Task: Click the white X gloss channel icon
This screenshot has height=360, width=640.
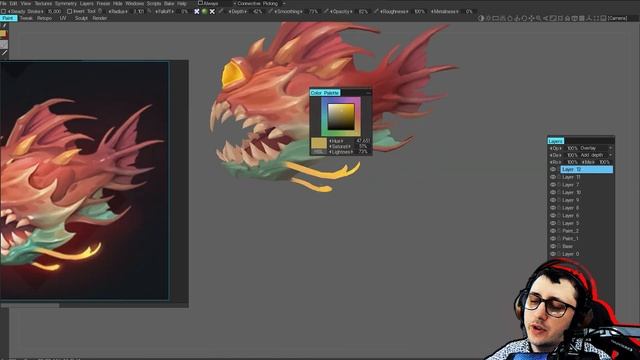Action: (x=212, y=11)
